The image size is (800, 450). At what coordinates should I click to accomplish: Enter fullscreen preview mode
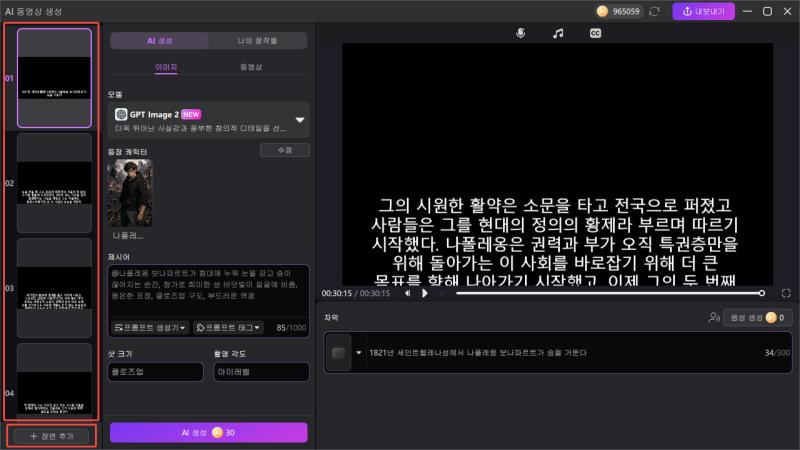coord(786,293)
